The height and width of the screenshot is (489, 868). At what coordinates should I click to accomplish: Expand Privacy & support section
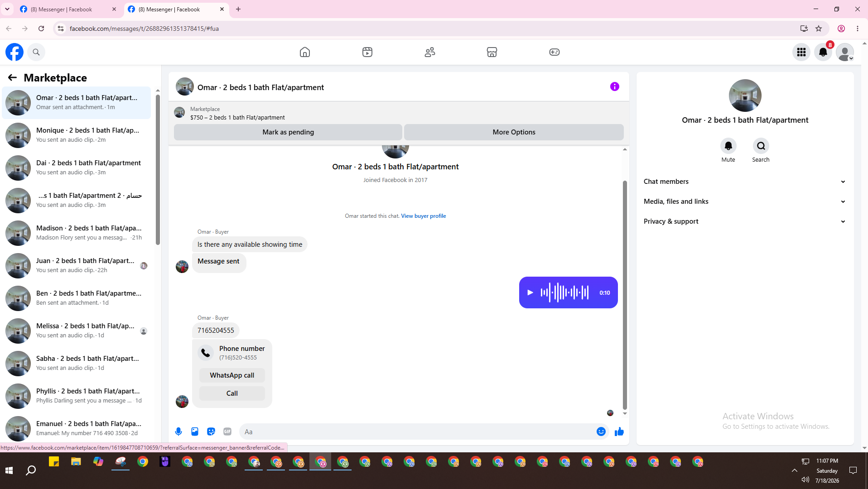(x=745, y=221)
